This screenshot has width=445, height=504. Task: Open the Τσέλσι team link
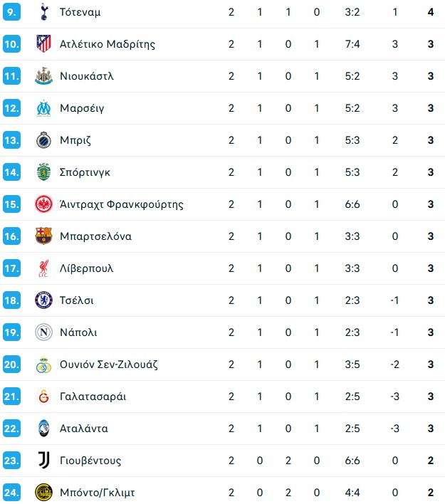coord(77,300)
